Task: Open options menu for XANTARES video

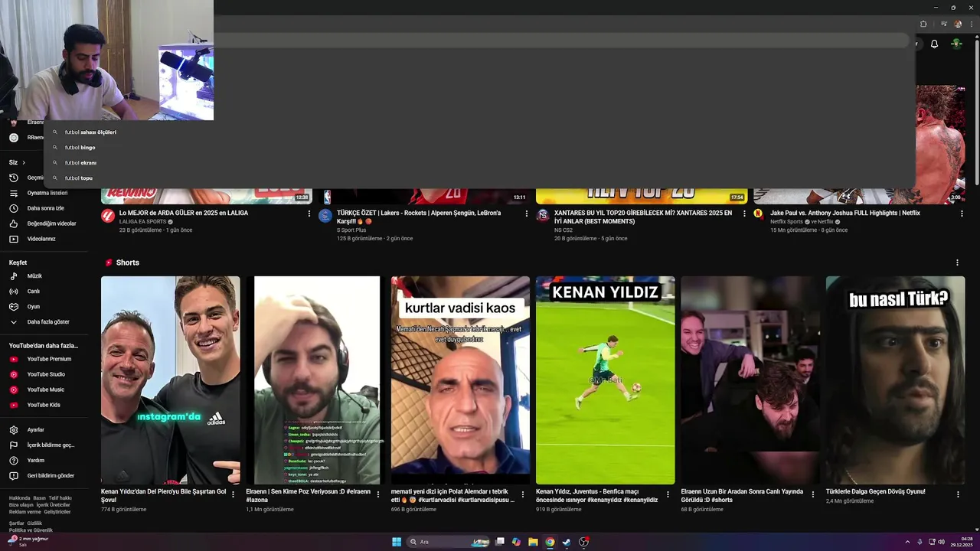Action: (744, 214)
